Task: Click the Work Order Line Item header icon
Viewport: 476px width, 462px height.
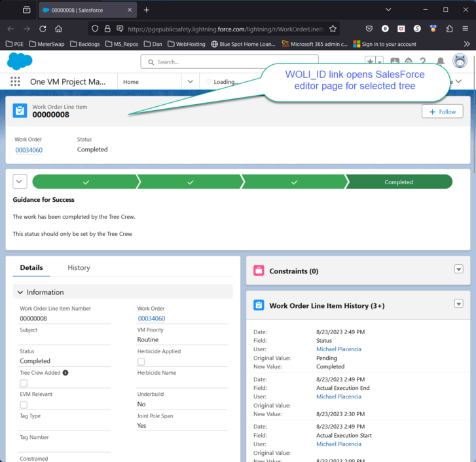Action: 20,111
